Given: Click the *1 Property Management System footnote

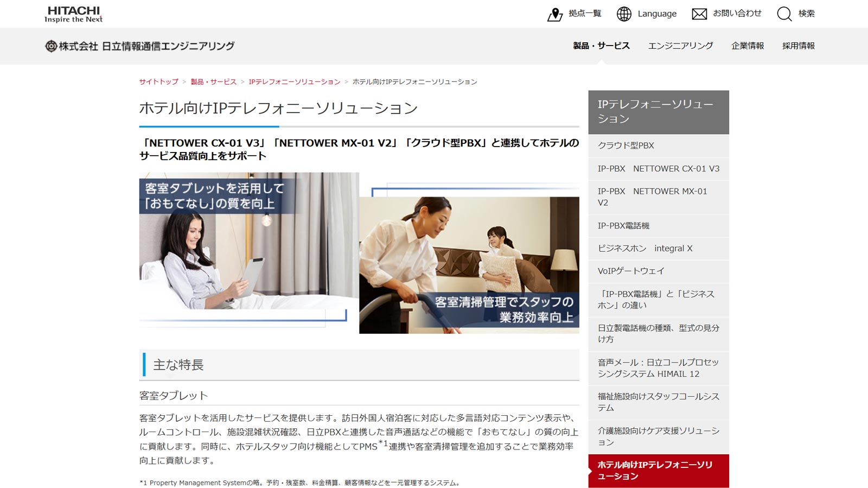Looking at the screenshot, I should (x=300, y=483).
